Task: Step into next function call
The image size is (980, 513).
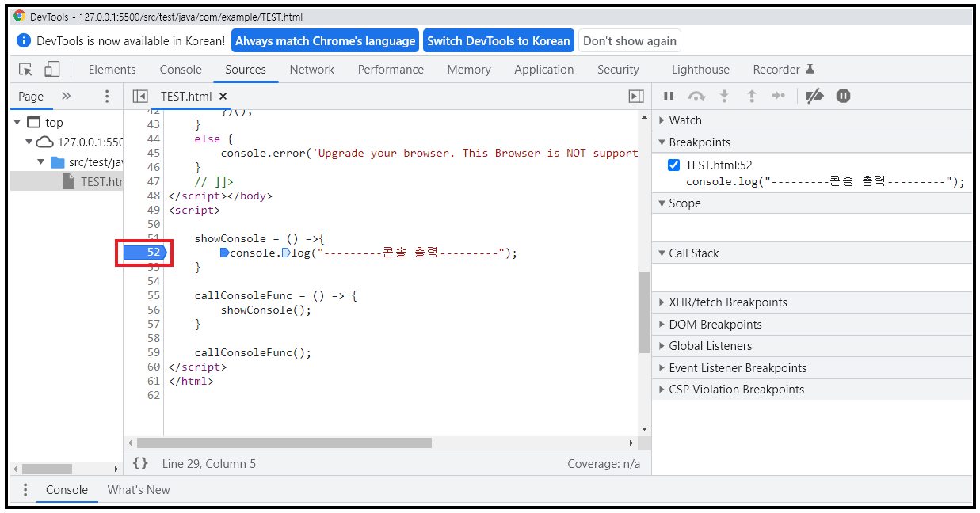Action: [724, 96]
